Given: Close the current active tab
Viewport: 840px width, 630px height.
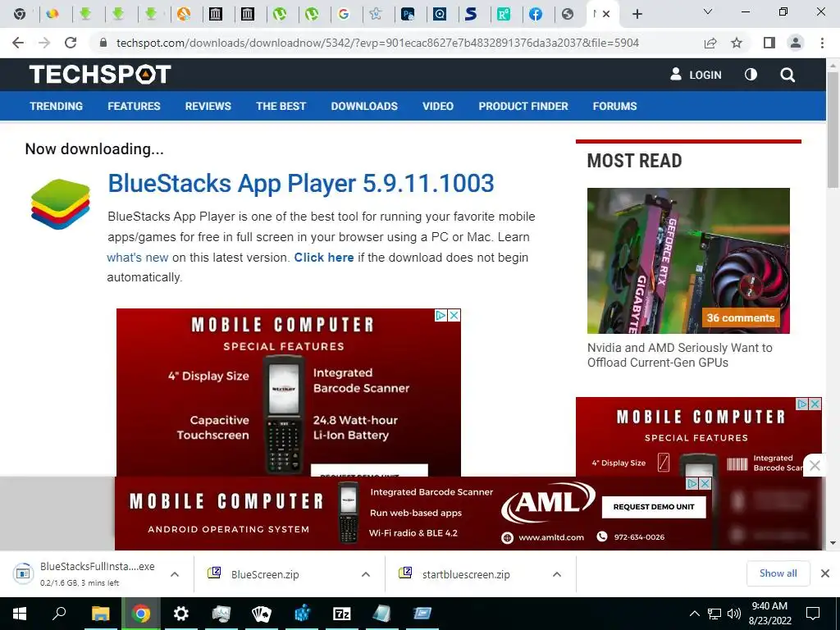Looking at the screenshot, I should tap(606, 14).
